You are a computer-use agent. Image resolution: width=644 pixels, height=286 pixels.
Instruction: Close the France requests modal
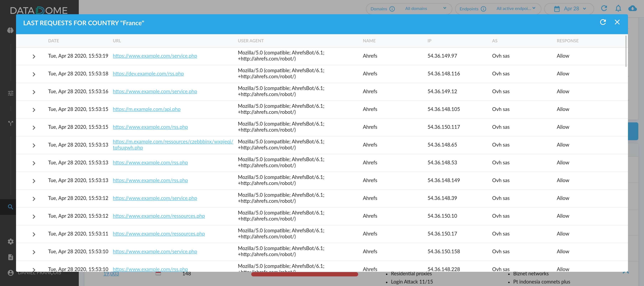pos(617,22)
